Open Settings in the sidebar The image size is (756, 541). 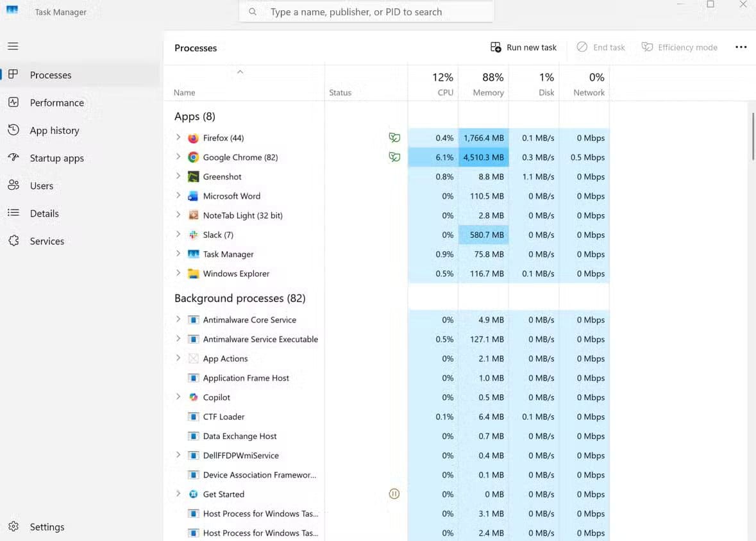(x=47, y=527)
